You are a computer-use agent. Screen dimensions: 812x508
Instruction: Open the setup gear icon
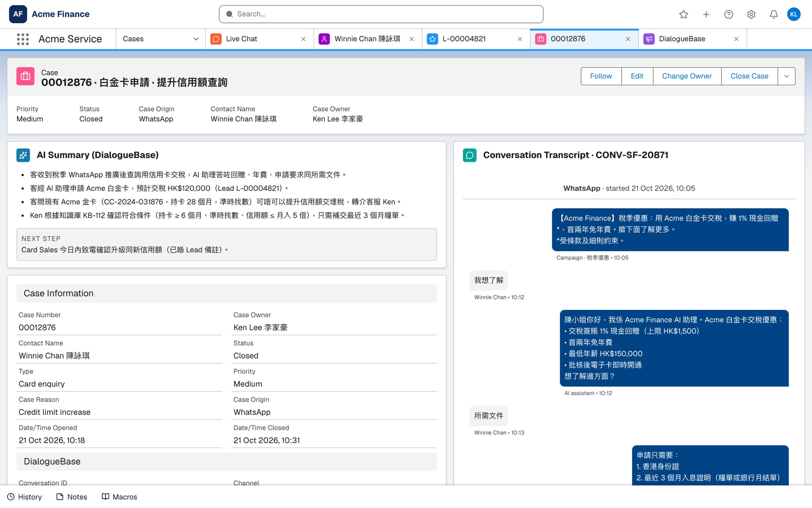[751, 14]
